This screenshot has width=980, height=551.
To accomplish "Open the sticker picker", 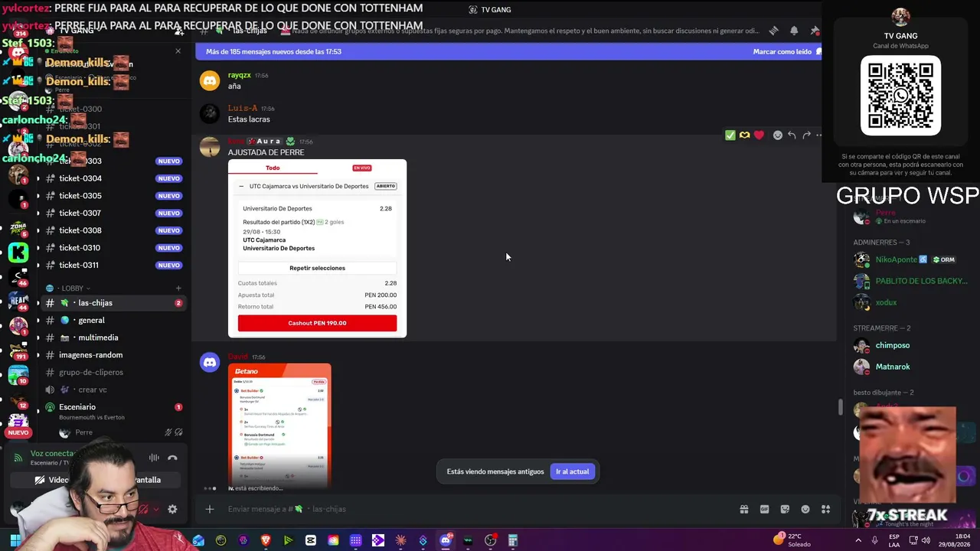I will [785, 509].
